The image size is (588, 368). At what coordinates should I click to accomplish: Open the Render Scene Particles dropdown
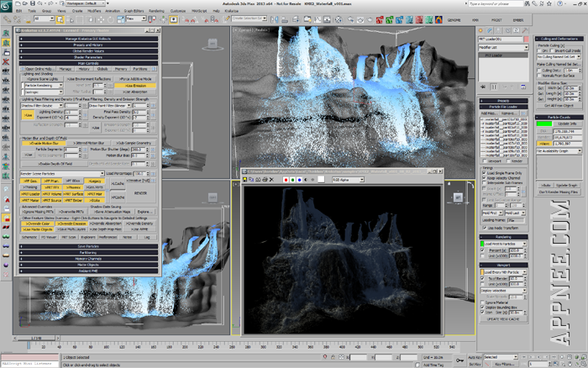(62, 174)
